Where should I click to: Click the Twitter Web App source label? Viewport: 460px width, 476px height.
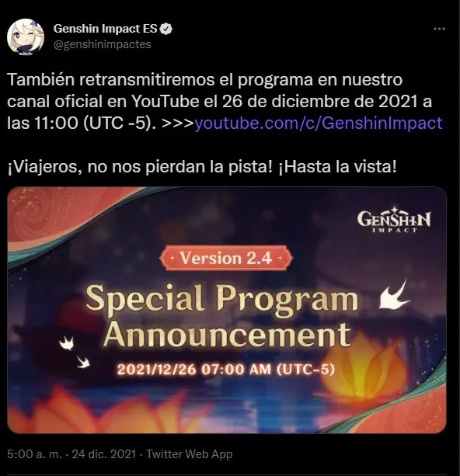(190, 454)
